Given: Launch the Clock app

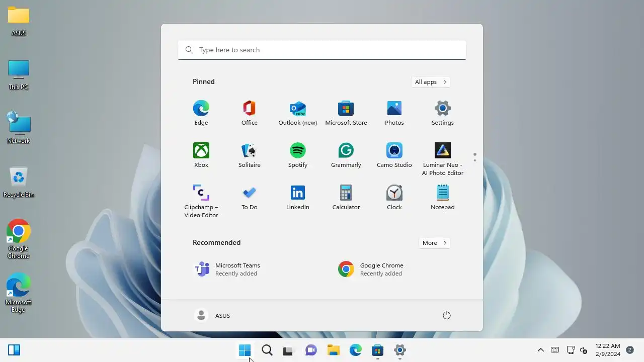Looking at the screenshot, I should click(x=394, y=198).
